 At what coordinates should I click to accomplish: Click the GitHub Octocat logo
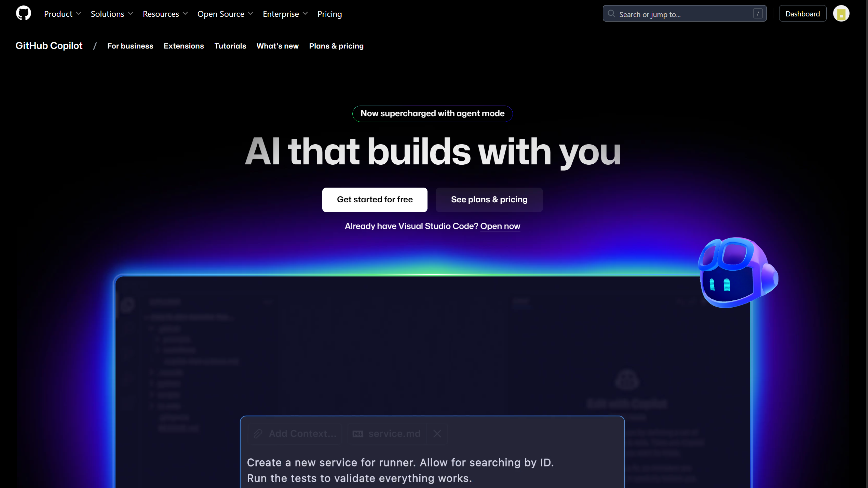(24, 13)
